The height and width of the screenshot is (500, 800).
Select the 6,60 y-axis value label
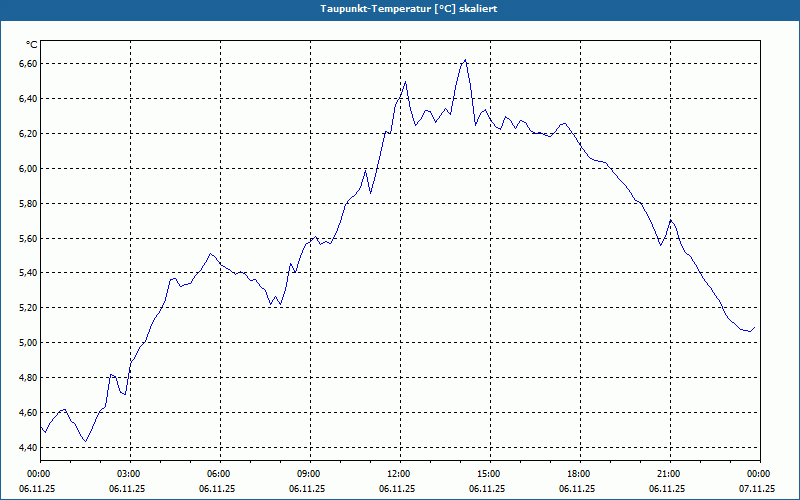(28, 64)
